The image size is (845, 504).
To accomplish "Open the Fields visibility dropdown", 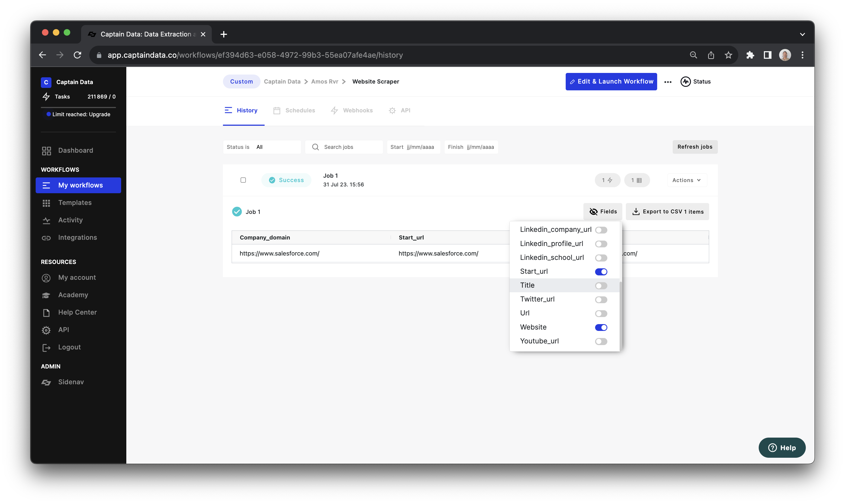I will (x=602, y=211).
